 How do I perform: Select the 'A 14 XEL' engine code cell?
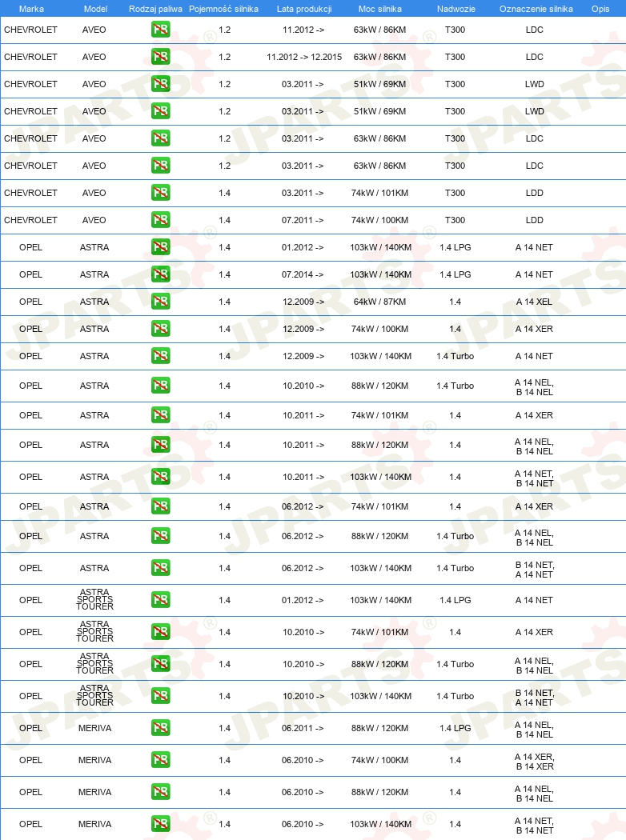534,302
